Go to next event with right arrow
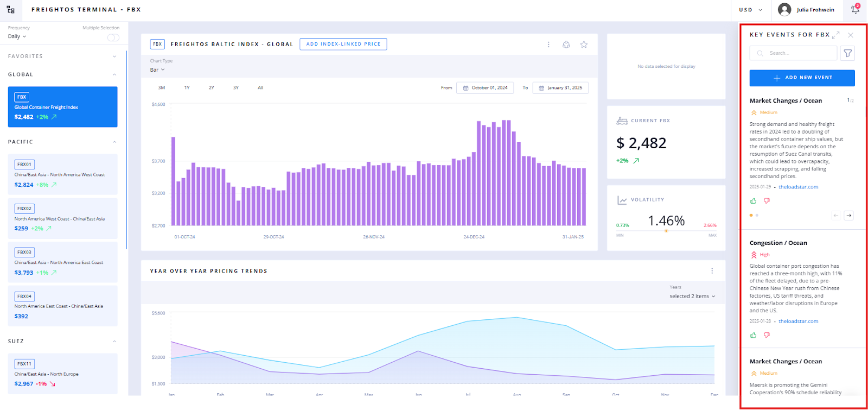 [x=849, y=216]
